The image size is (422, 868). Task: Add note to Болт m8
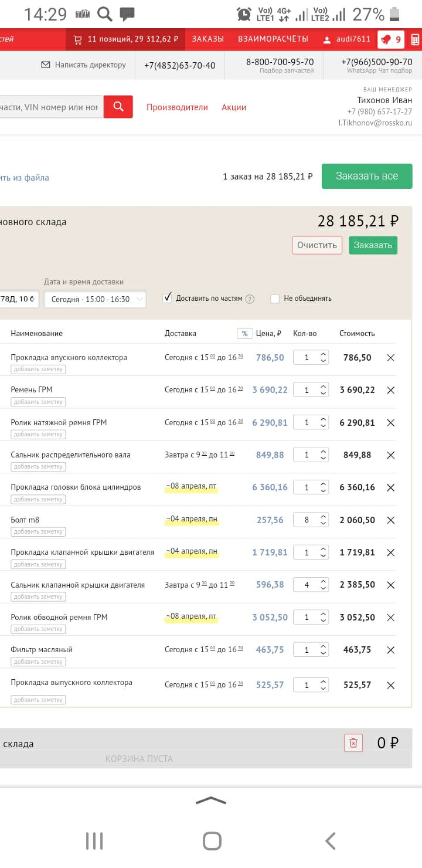pos(38,531)
